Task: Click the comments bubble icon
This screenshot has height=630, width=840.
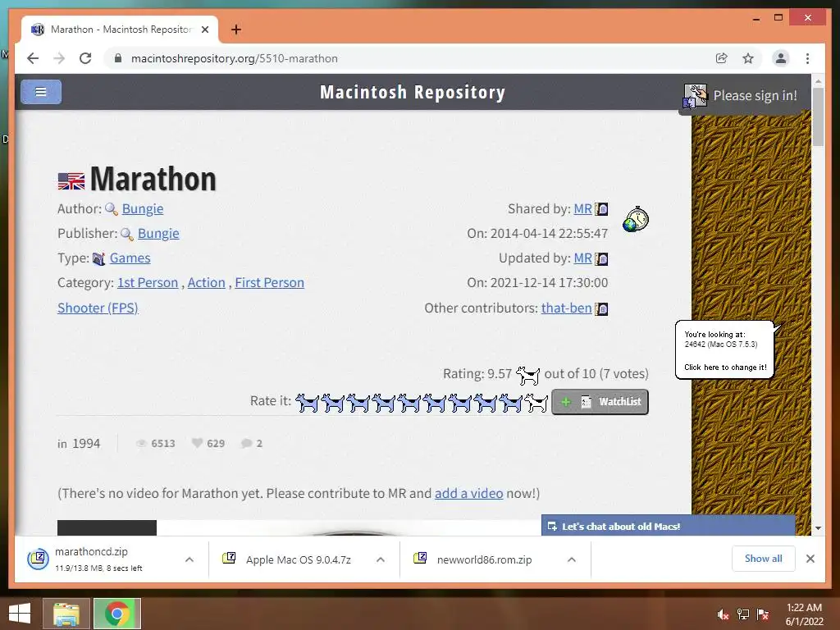Action: pyautogui.click(x=246, y=443)
